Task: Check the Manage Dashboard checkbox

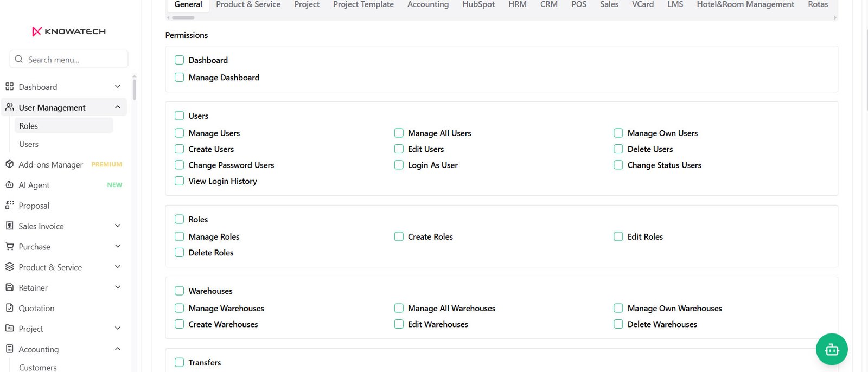Action: coord(179,78)
